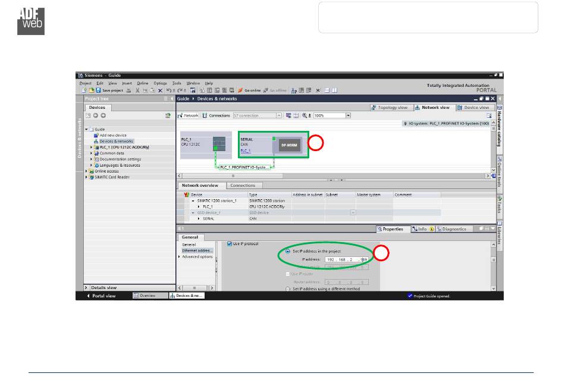The width and height of the screenshot is (565, 392).
Task: Click the Hardware catalog side panel icon
Action: click(500, 108)
